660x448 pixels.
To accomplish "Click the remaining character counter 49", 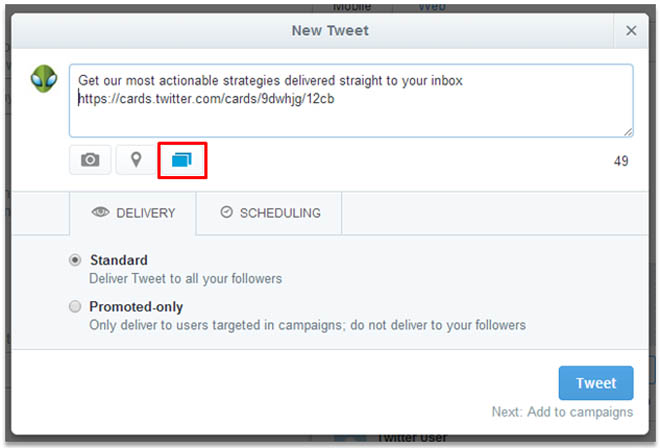I will [621, 161].
